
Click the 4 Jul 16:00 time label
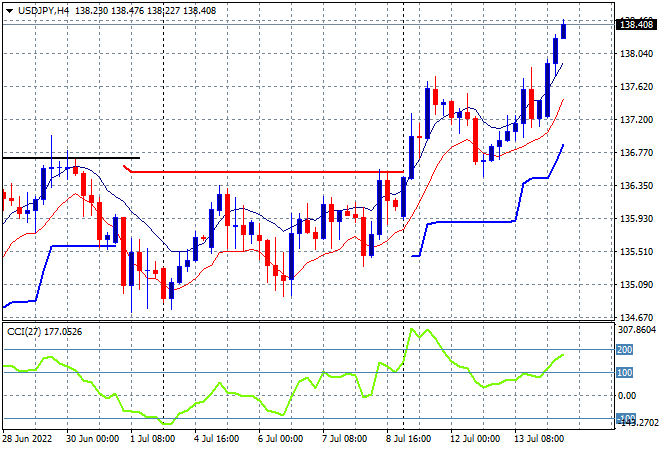[x=218, y=439]
